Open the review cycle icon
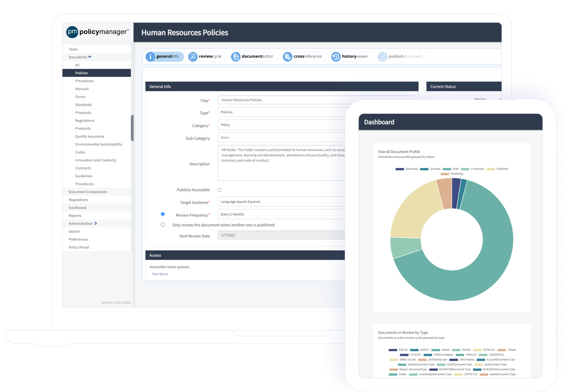585x392 pixels. click(193, 57)
